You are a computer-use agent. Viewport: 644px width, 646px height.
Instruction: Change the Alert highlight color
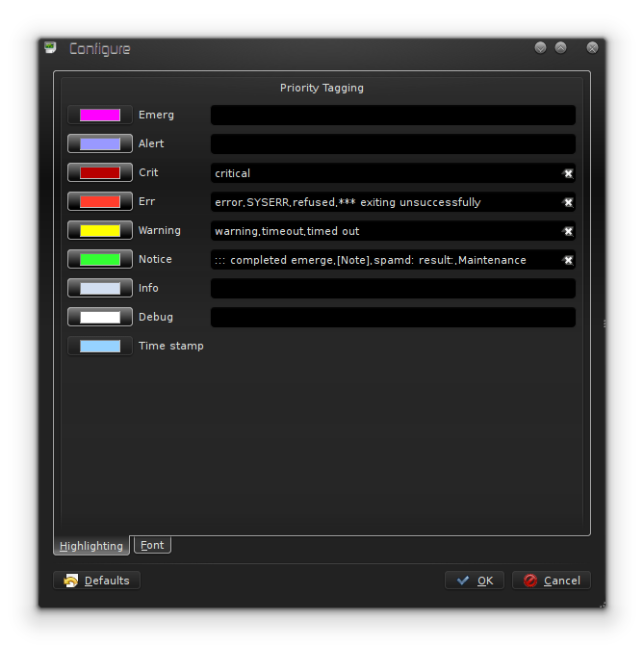[x=100, y=143]
